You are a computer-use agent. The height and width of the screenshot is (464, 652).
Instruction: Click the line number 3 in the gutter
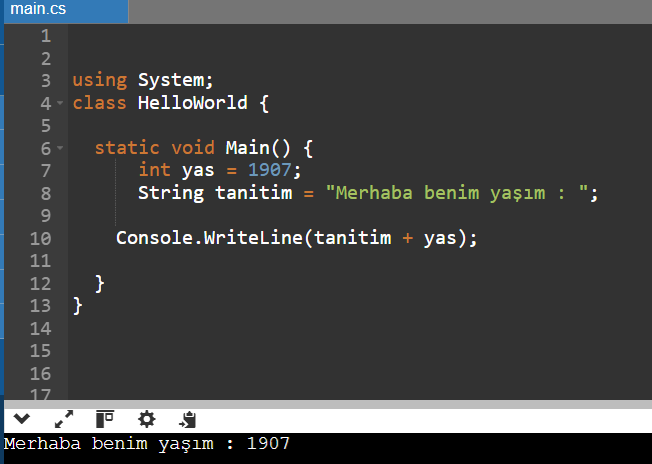[x=46, y=81]
